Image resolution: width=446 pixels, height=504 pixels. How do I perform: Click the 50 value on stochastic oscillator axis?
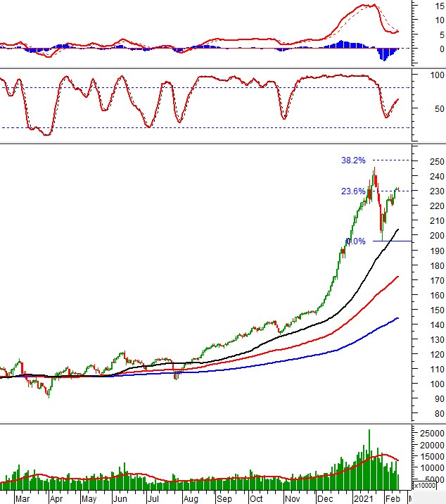point(440,108)
